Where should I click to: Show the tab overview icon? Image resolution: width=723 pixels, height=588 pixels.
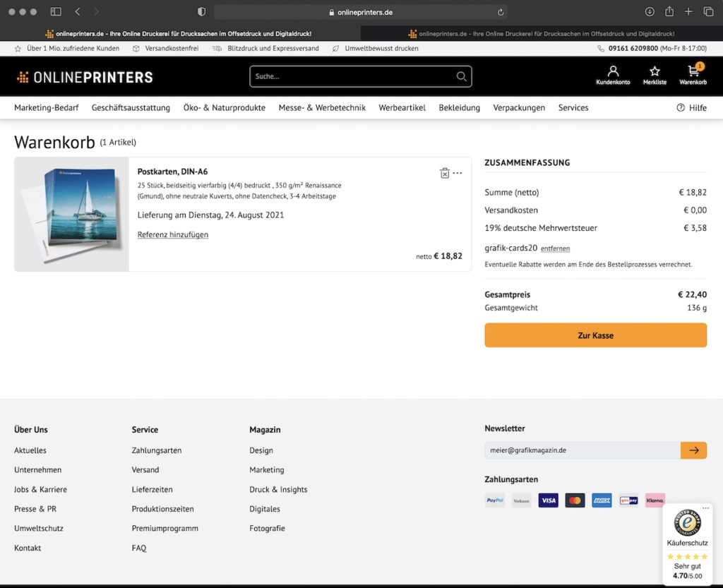pyautogui.click(x=708, y=11)
